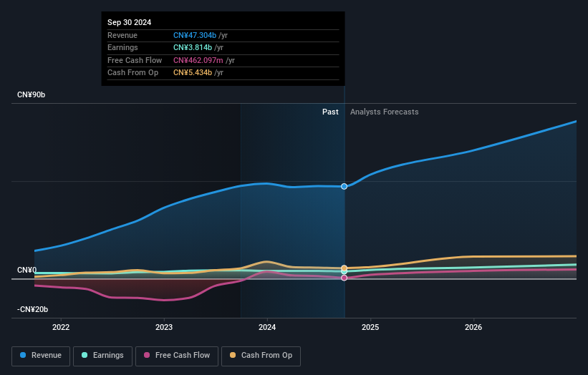Select the orange Cash From Op data point marker
Image resolution: width=588 pixels, height=375 pixels.
[x=344, y=268]
